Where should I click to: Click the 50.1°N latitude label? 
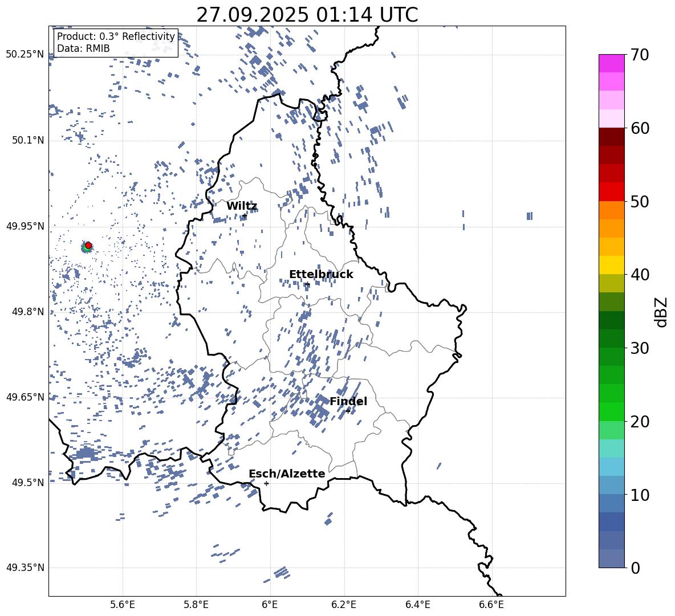coord(28,140)
